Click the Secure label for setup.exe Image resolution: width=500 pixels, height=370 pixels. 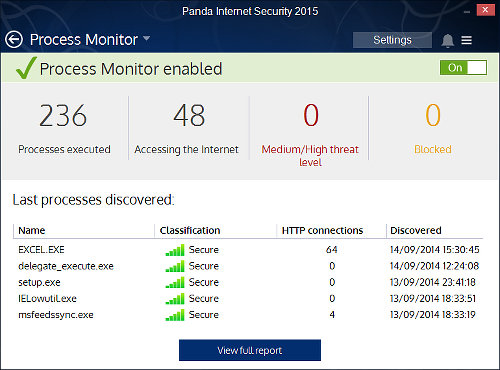tap(204, 282)
